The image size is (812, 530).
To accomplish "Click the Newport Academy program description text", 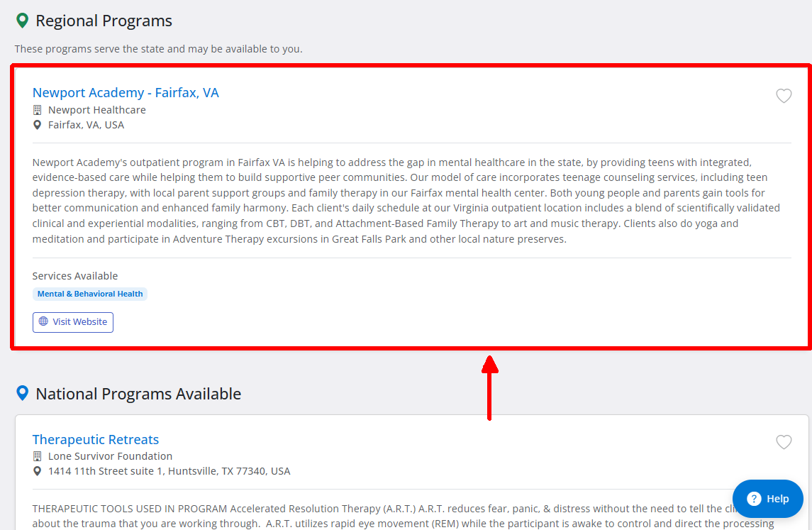I will (x=406, y=201).
